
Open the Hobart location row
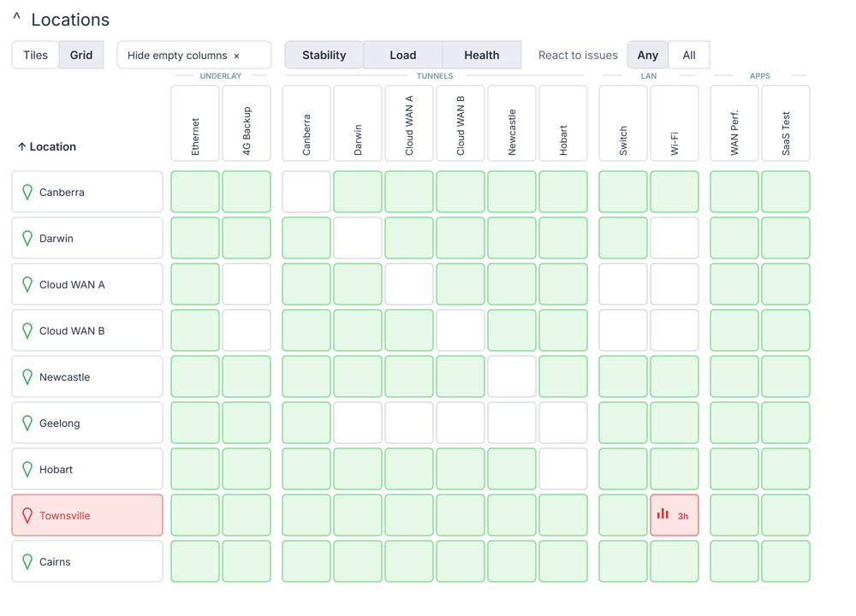coord(87,469)
